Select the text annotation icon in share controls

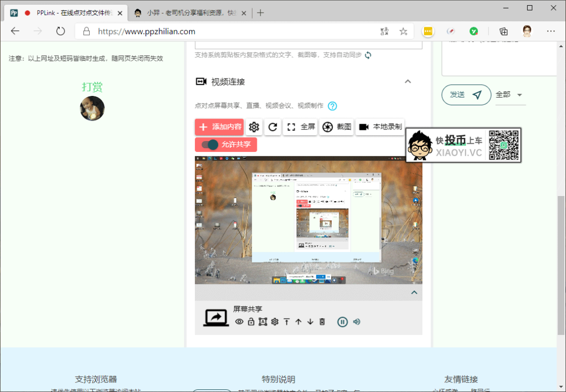[263, 322]
